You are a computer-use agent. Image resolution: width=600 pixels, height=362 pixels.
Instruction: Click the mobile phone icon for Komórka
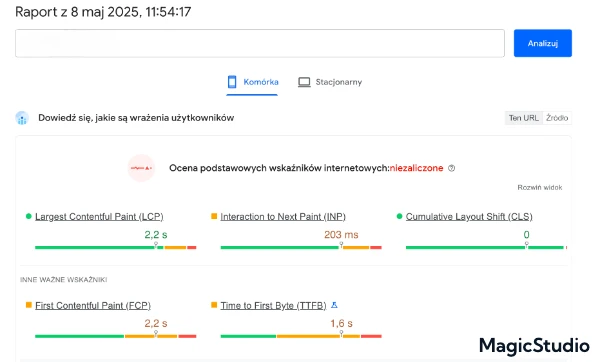(x=232, y=82)
